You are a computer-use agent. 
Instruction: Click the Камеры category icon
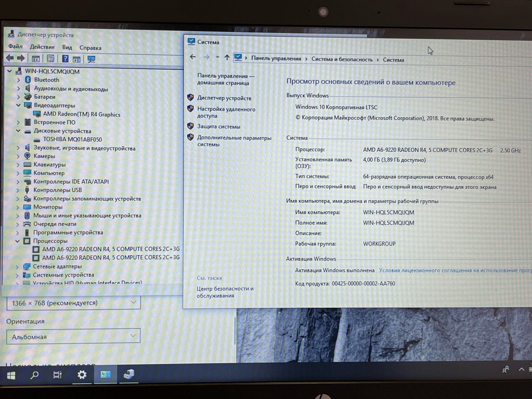pos(27,156)
